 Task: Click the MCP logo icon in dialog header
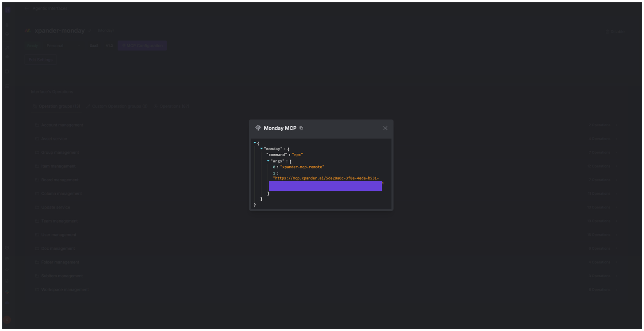(x=258, y=128)
